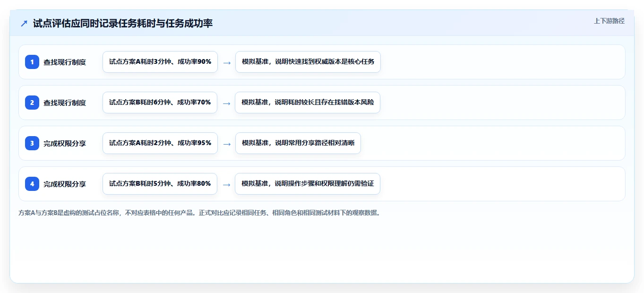This screenshot has height=293, width=644.
Task: Select the box 试点方案A耗时3分钟、成功率90%
Action: [160, 62]
